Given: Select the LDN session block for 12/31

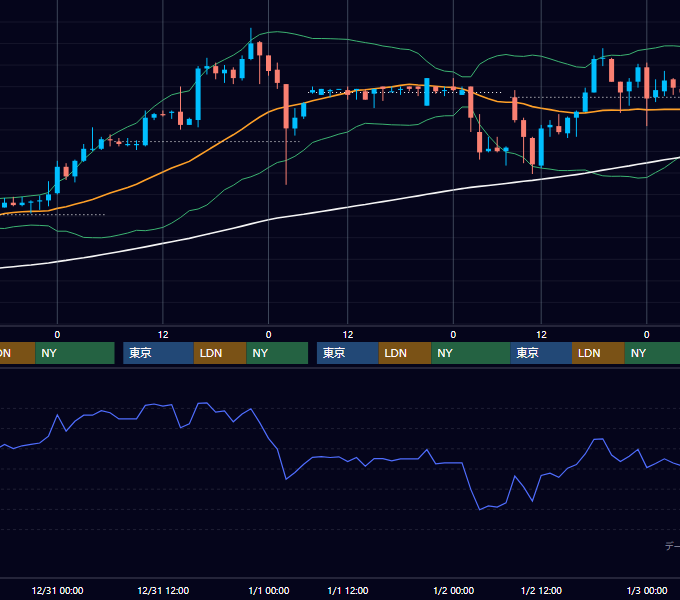Looking at the screenshot, I should click(x=220, y=353).
